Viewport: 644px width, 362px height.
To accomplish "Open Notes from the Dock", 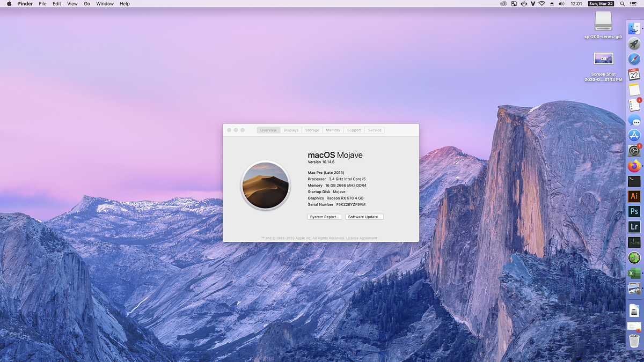I will tap(634, 90).
